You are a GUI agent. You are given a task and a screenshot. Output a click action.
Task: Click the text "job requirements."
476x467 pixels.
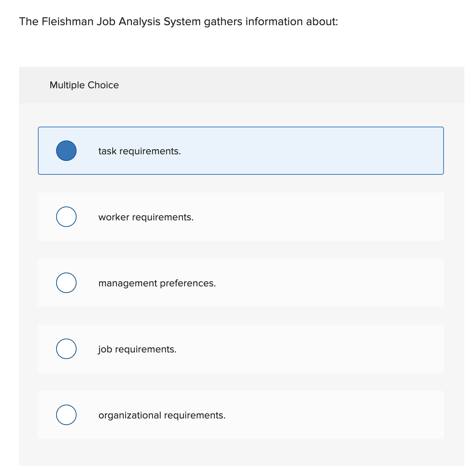pyautogui.click(x=137, y=349)
